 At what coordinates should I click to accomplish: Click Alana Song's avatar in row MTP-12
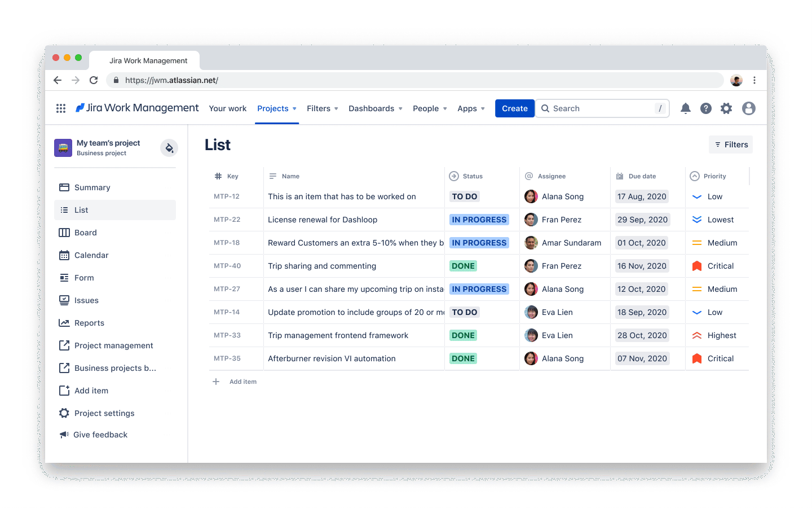pos(531,196)
